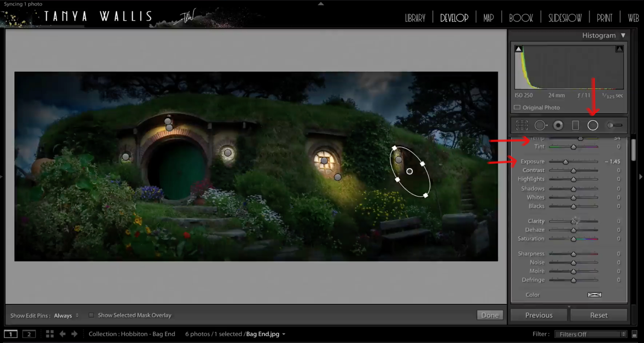Click the Color swatch box
The width and height of the screenshot is (644, 343).
(x=594, y=295)
